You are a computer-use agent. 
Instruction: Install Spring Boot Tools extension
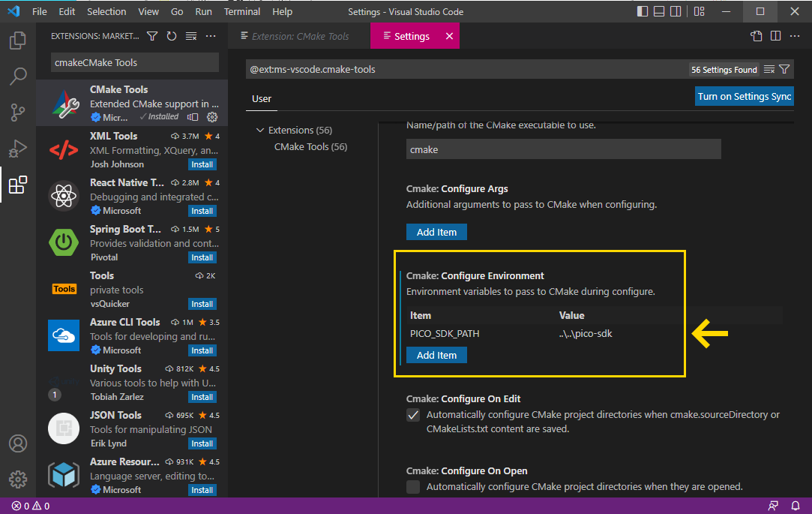202,257
